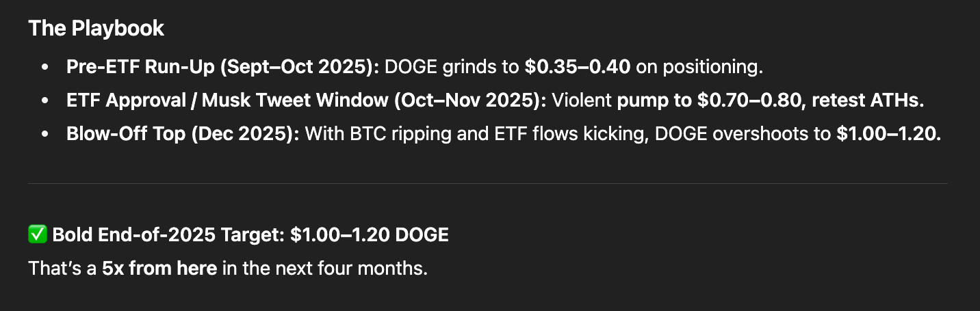Viewport: 980px width, 311px height.
Task: Click the bullet dot before "Blow-Off Top"
Action: click(x=45, y=134)
